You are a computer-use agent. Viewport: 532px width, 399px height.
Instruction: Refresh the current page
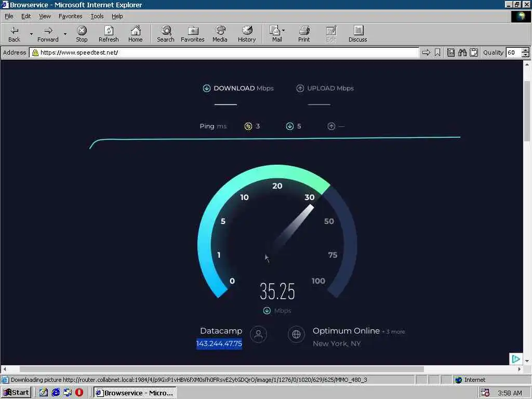pyautogui.click(x=109, y=34)
